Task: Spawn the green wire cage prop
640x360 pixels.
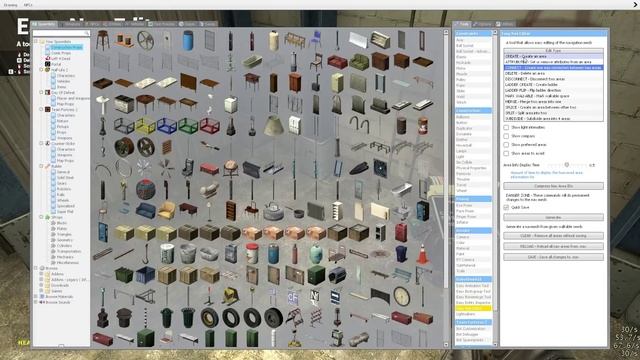Action: pos(188,126)
